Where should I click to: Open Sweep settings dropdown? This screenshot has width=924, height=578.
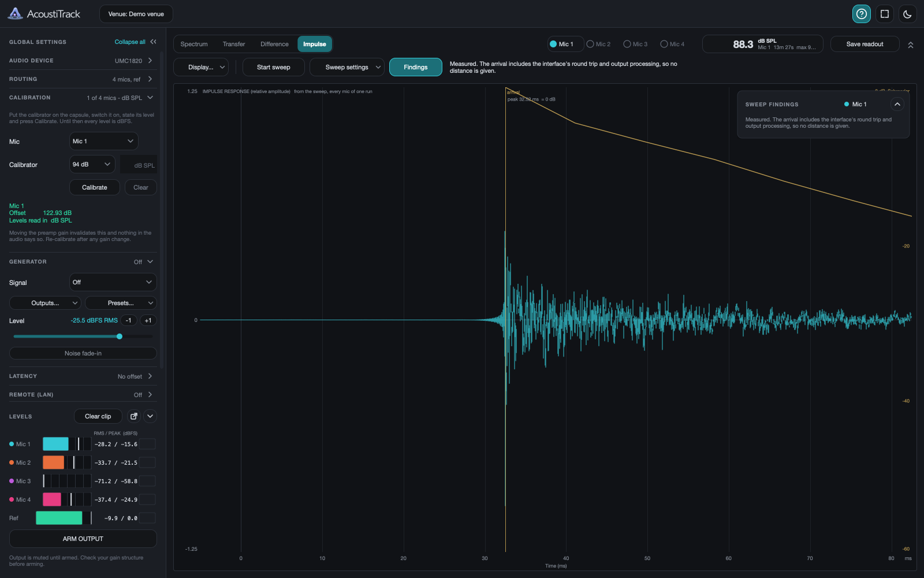pos(347,67)
